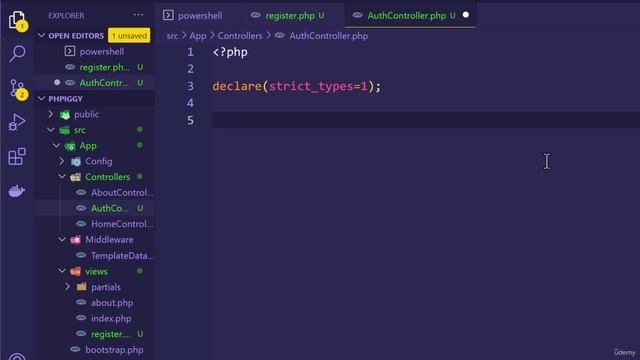The image size is (640, 360).
Task: Click line number 1 in gutter
Action: 191,52
